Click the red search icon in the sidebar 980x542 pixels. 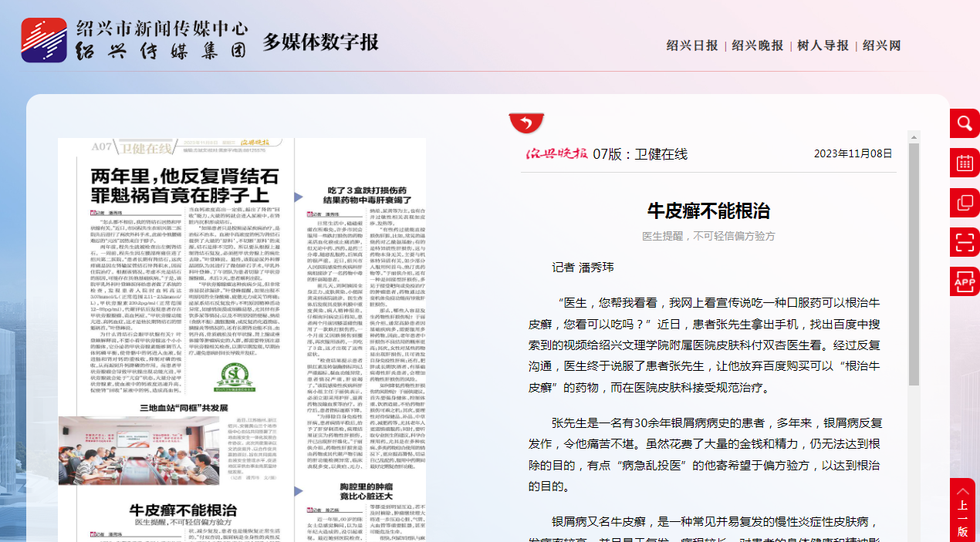point(965,123)
